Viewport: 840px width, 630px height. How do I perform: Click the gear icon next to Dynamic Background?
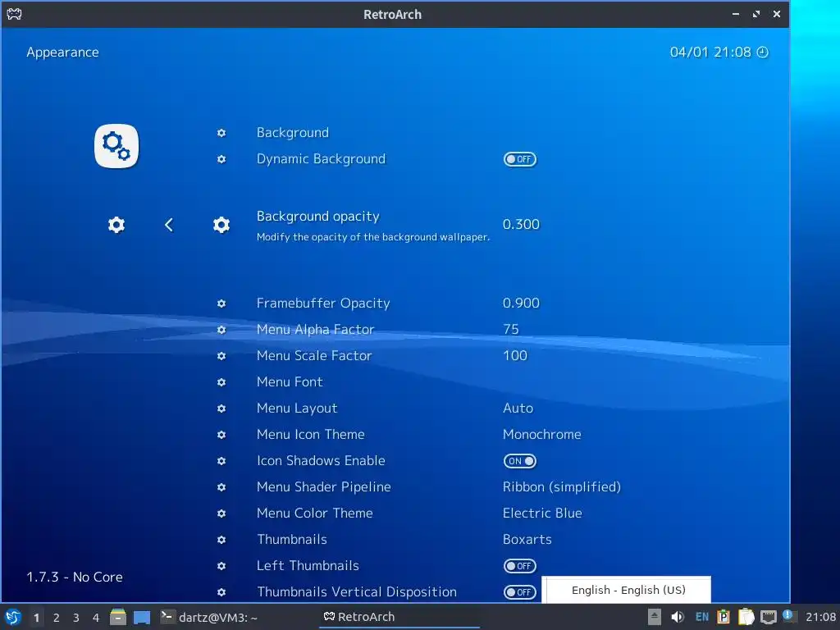point(221,159)
